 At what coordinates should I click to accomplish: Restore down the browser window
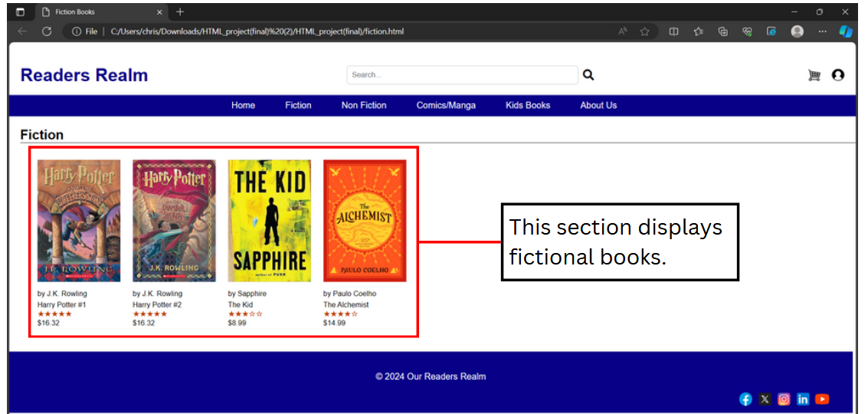pos(819,11)
